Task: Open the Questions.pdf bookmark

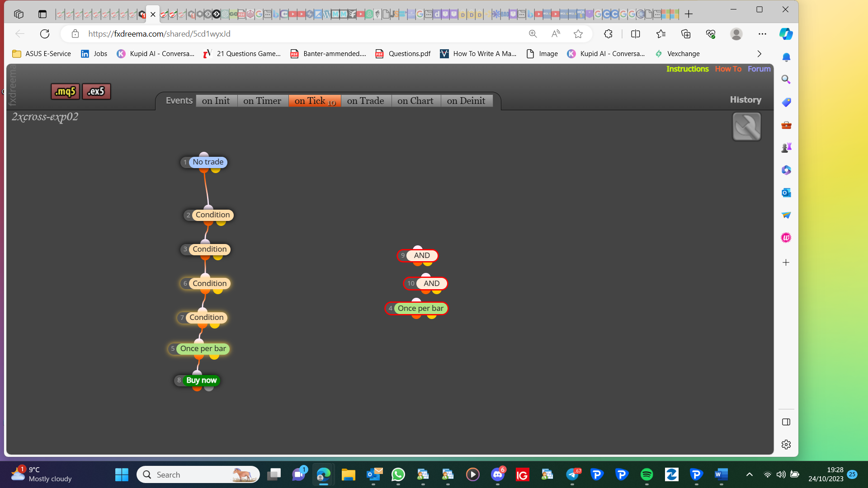Action: click(x=403, y=54)
